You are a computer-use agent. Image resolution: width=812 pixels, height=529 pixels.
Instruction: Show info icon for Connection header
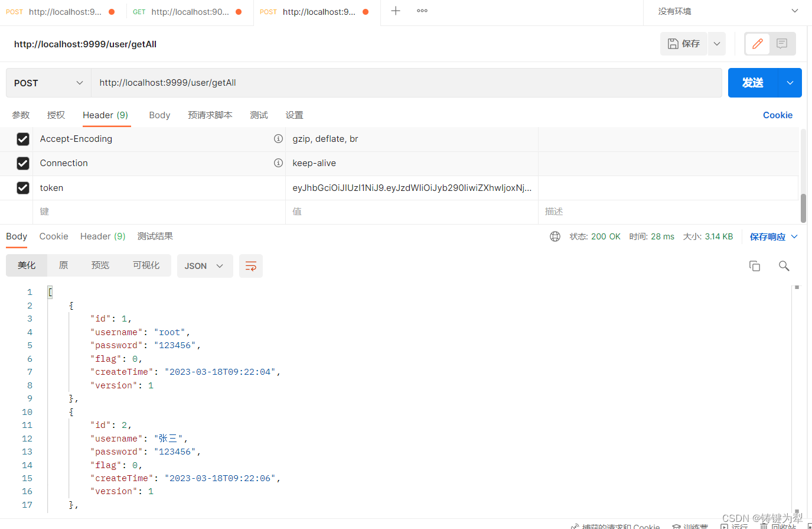point(278,163)
